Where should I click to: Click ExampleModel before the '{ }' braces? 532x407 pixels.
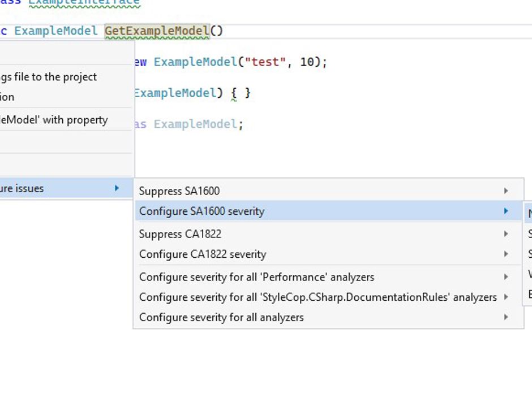point(175,93)
